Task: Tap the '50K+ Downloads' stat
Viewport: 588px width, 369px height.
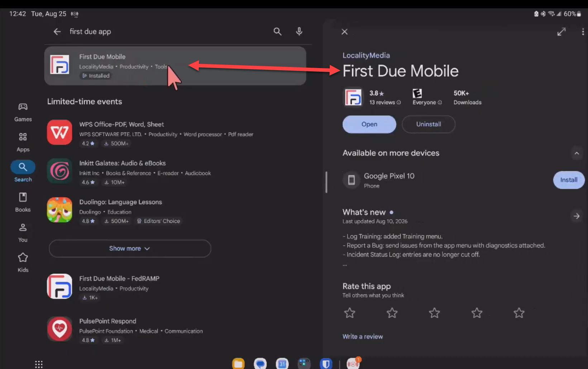Action: point(468,97)
